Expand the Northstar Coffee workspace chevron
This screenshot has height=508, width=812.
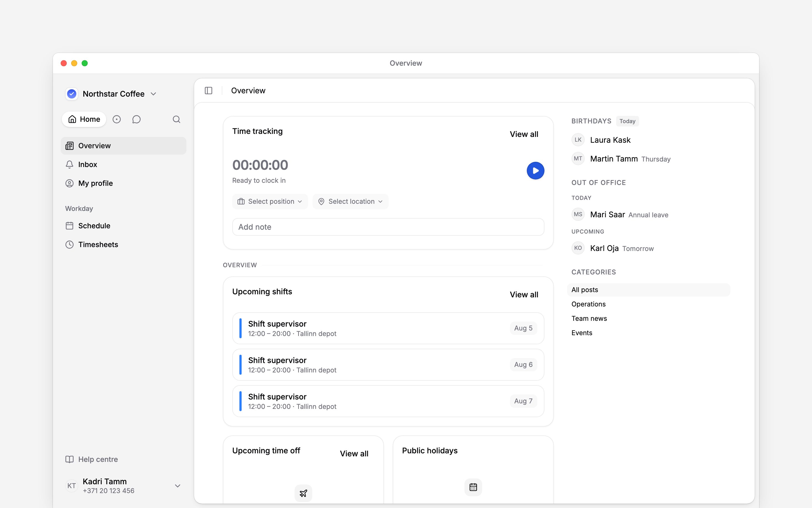click(153, 94)
